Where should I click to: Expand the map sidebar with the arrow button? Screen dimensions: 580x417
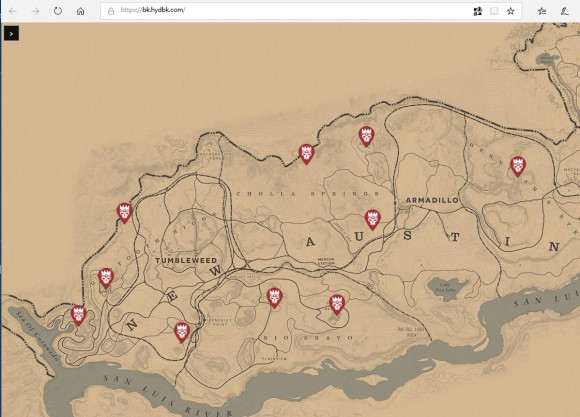pyautogui.click(x=11, y=34)
